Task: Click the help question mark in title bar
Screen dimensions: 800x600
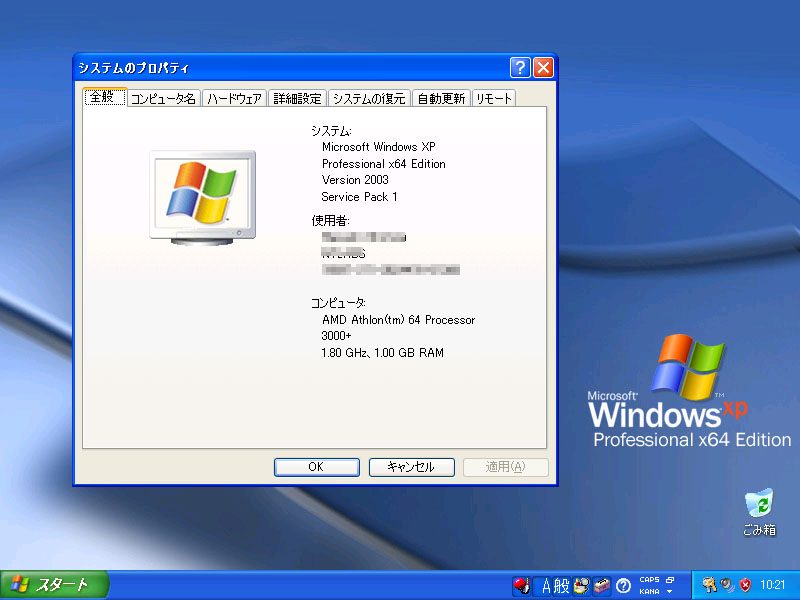Action: click(520, 67)
